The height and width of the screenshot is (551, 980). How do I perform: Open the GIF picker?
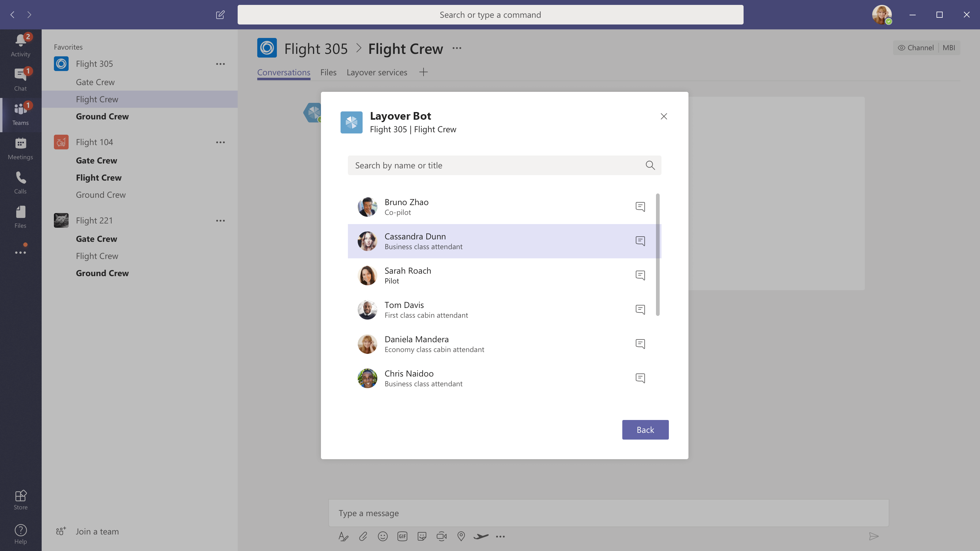[402, 536]
